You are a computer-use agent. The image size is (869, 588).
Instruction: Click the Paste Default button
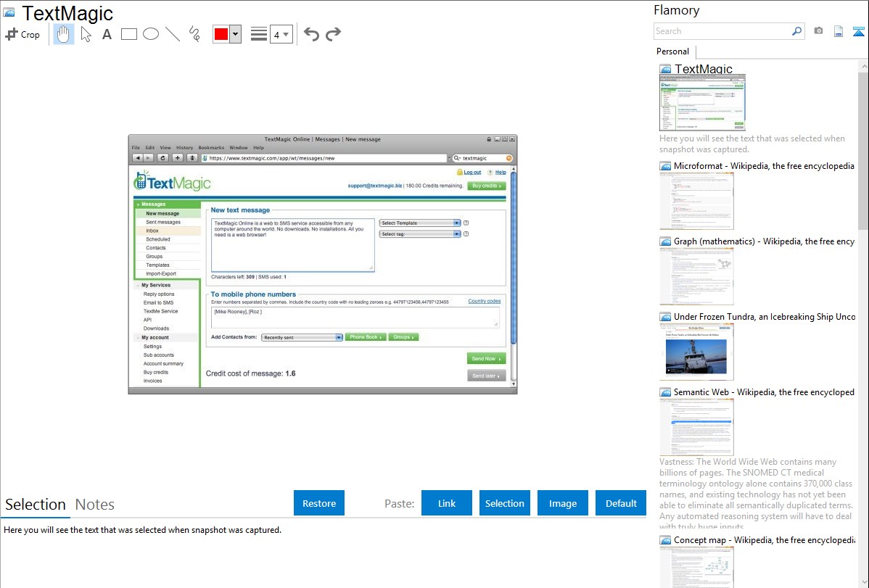click(x=621, y=502)
